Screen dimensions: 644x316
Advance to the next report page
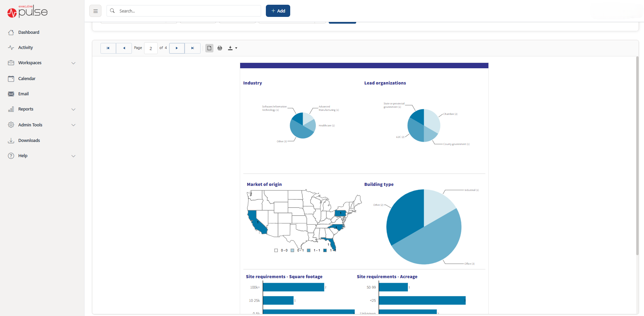[177, 48]
